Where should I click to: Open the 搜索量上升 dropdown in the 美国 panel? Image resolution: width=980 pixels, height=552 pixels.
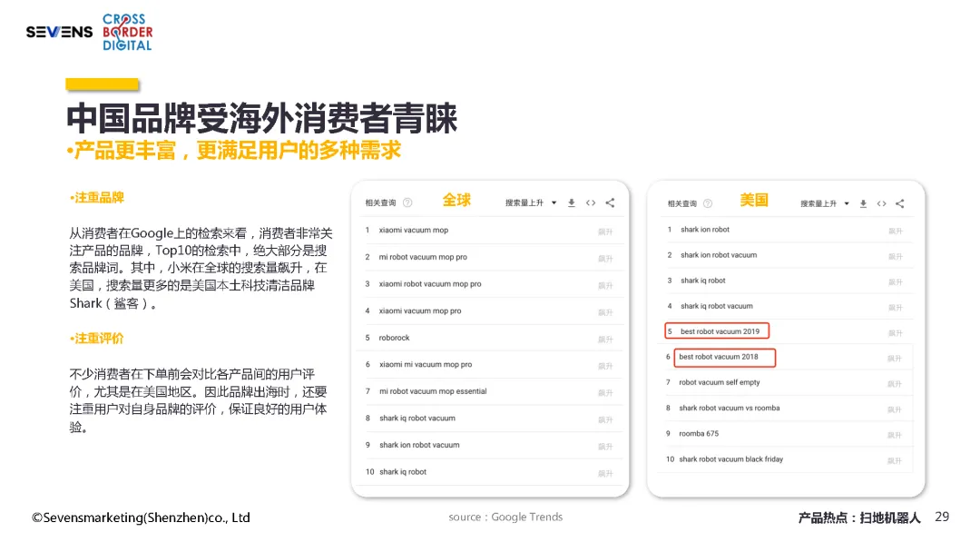825,203
